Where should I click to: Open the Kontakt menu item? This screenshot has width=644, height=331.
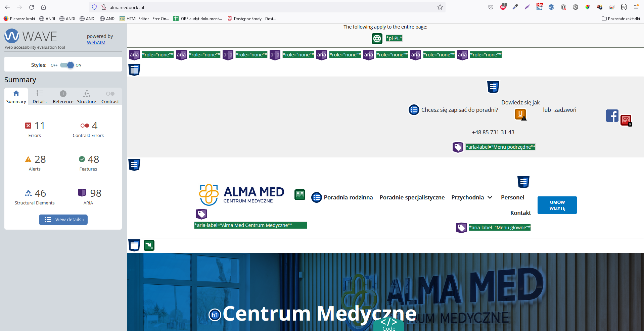tap(520, 213)
